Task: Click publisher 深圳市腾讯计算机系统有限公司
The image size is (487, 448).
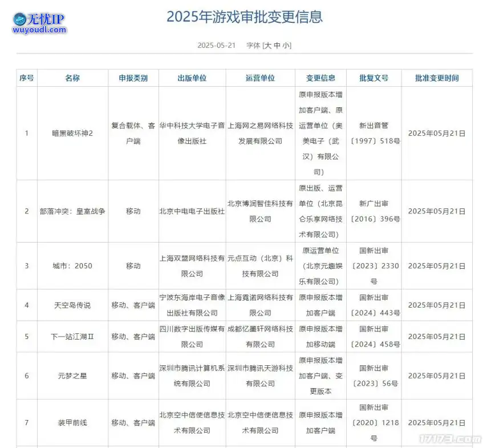Action: click(x=192, y=376)
